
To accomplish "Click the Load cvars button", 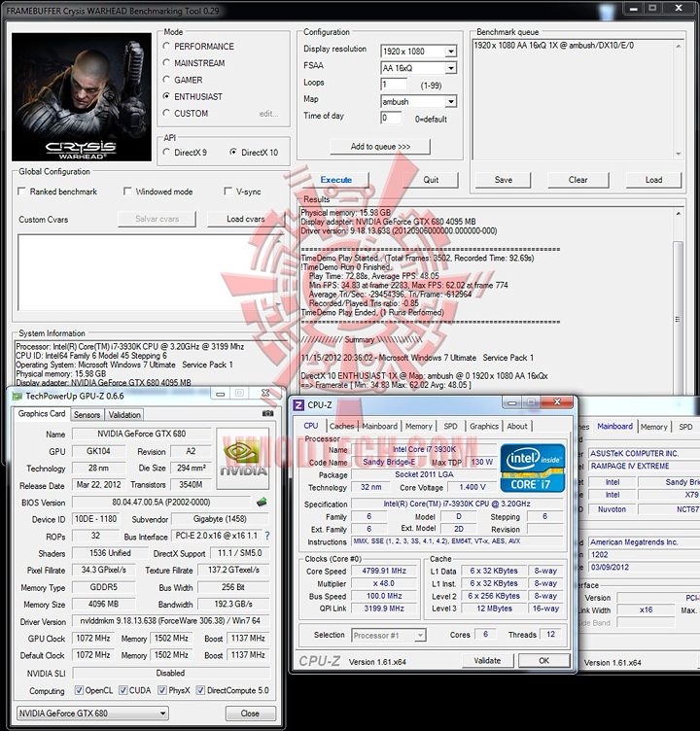I will click(x=246, y=219).
